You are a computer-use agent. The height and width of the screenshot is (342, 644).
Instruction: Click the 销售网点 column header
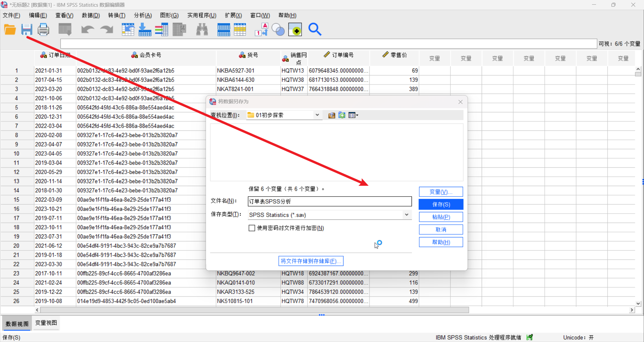click(x=294, y=58)
